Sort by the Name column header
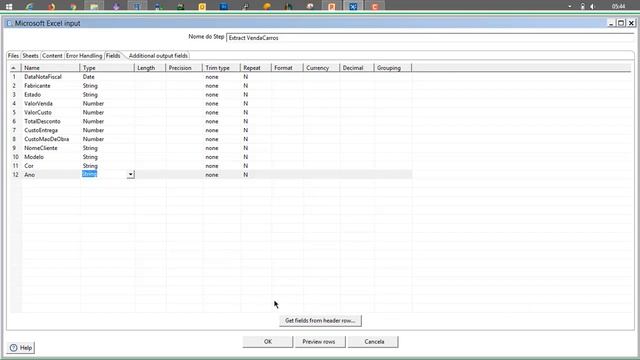 51,68
